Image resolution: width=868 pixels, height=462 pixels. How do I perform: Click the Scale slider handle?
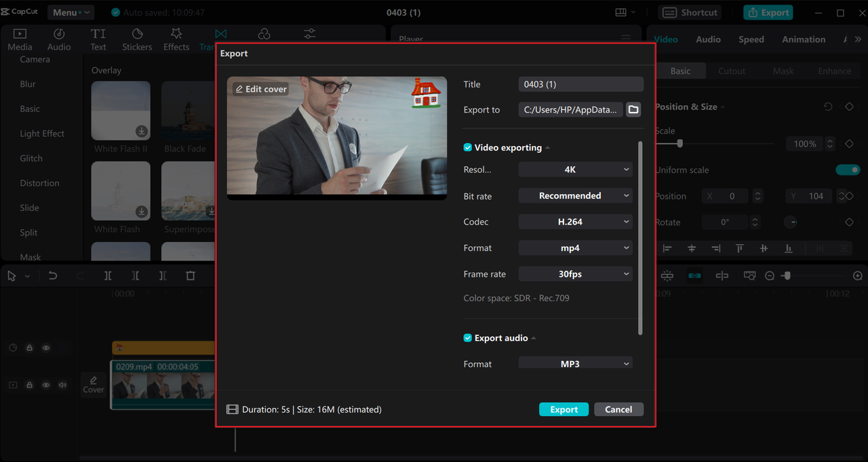[x=679, y=144]
